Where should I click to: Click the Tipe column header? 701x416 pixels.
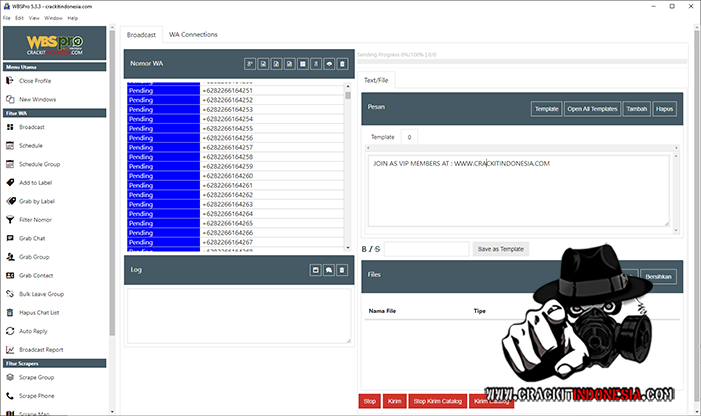click(x=480, y=311)
